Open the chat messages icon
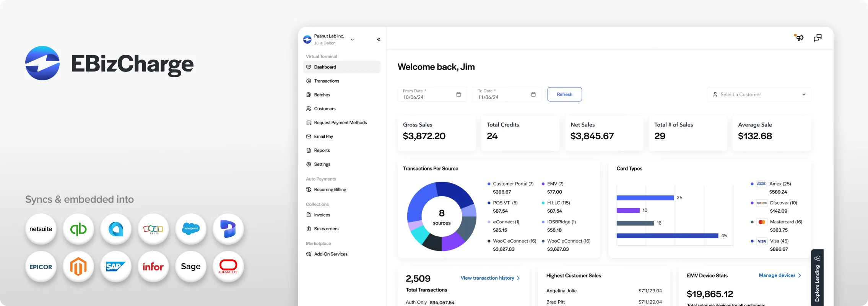This screenshot has width=868, height=306. point(818,37)
